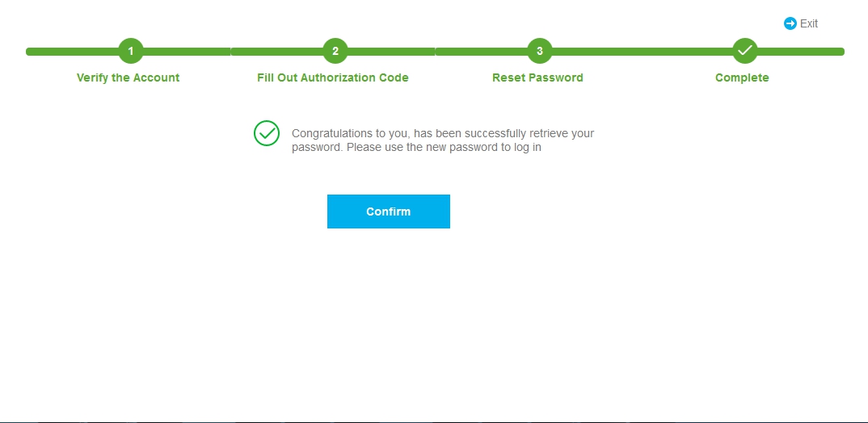Viewport: 868px width, 423px height.
Task: Click progress bar segment before step 1
Action: coord(72,52)
